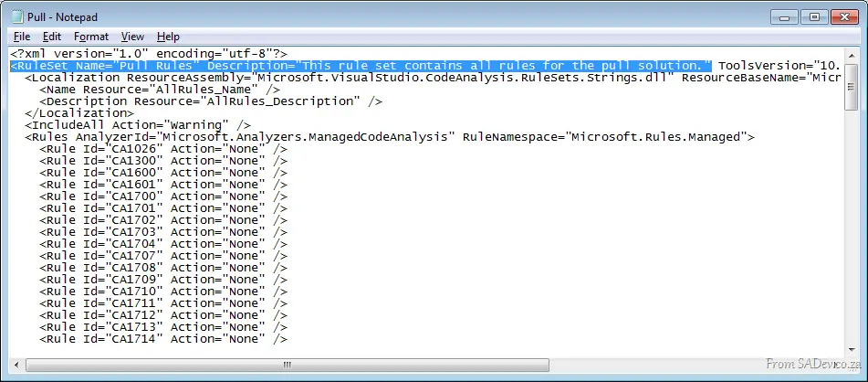The height and width of the screenshot is (382, 868).
Task: Close the Pull - Notepad window
Action: (843, 17)
